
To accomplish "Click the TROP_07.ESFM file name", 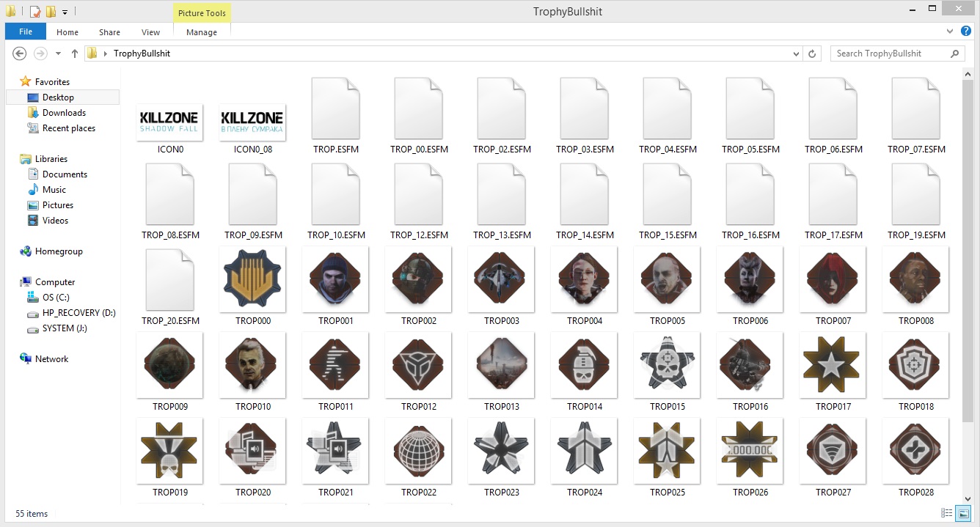I will 916,150.
